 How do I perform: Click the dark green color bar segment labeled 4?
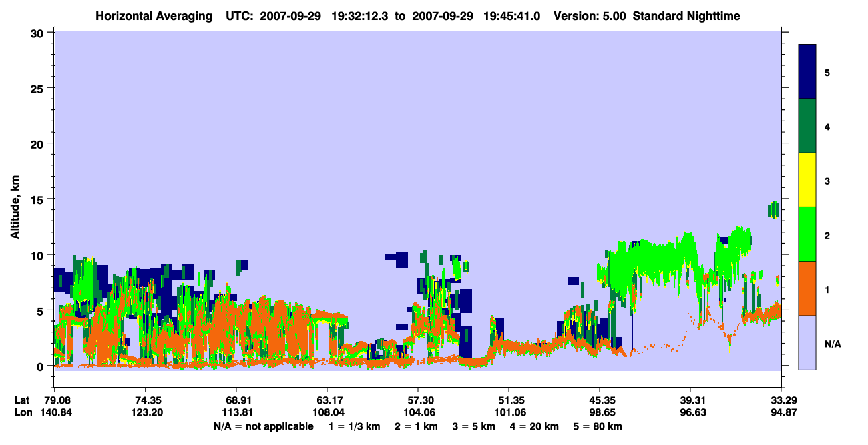click(807, 126)
